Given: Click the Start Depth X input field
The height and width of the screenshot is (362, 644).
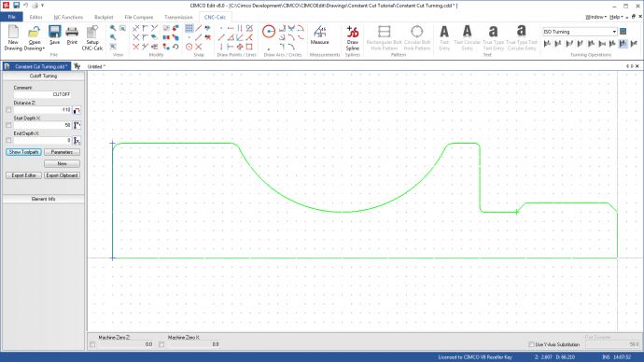Looking at the screenshot, I should click(43, 125).
